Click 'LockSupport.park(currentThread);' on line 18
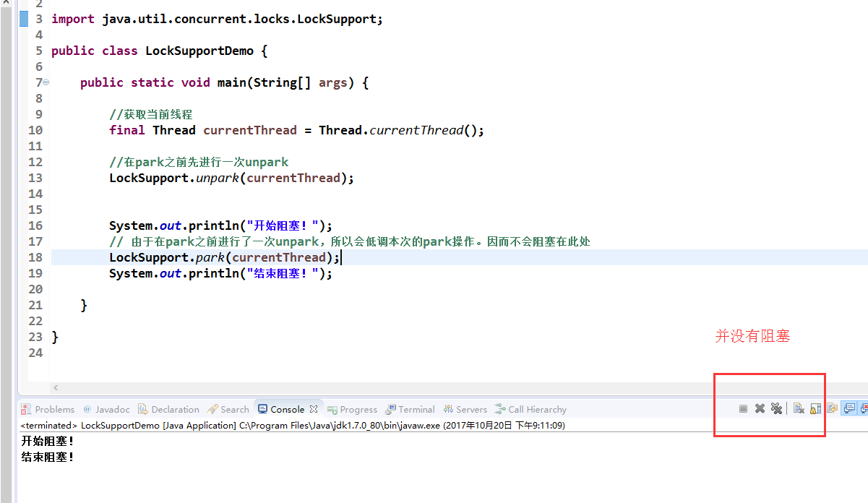This screenshot has height=503, width=868. coord(225,257)
